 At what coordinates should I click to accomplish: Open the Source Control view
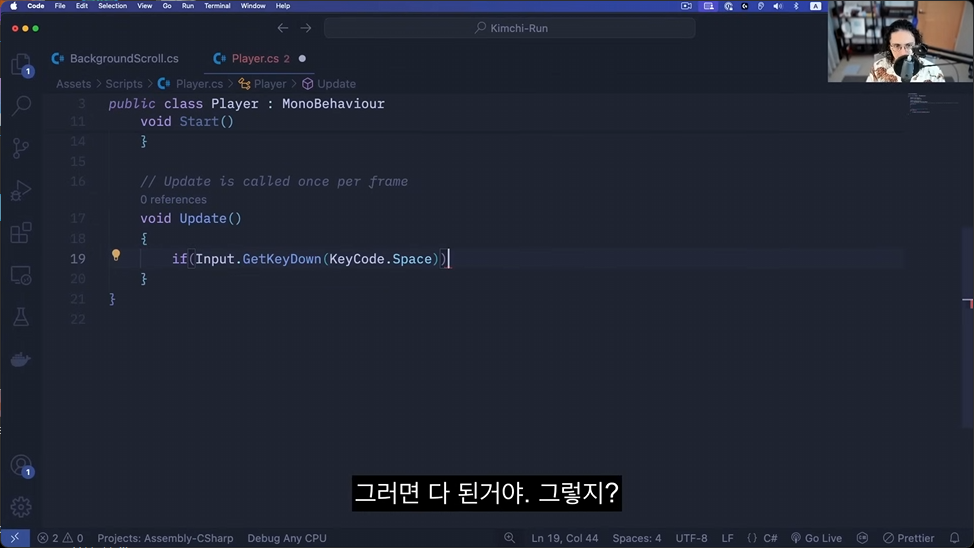(x=21, y=148)
